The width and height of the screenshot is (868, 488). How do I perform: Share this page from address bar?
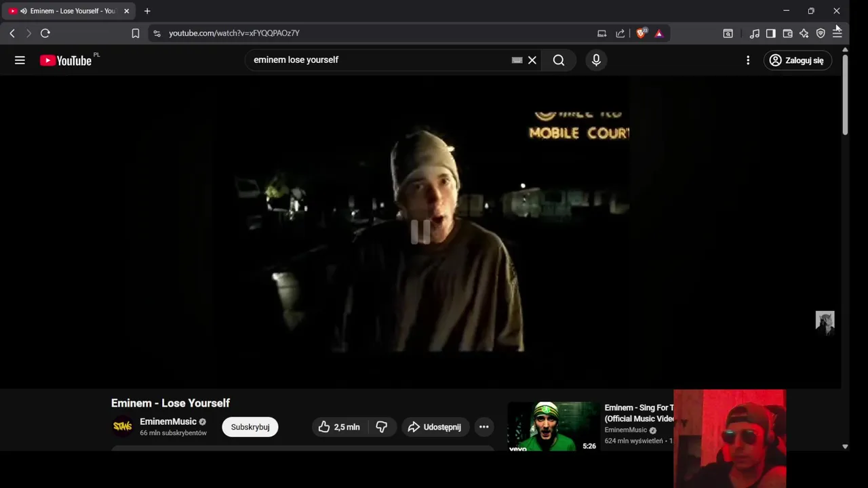point(620,33)
